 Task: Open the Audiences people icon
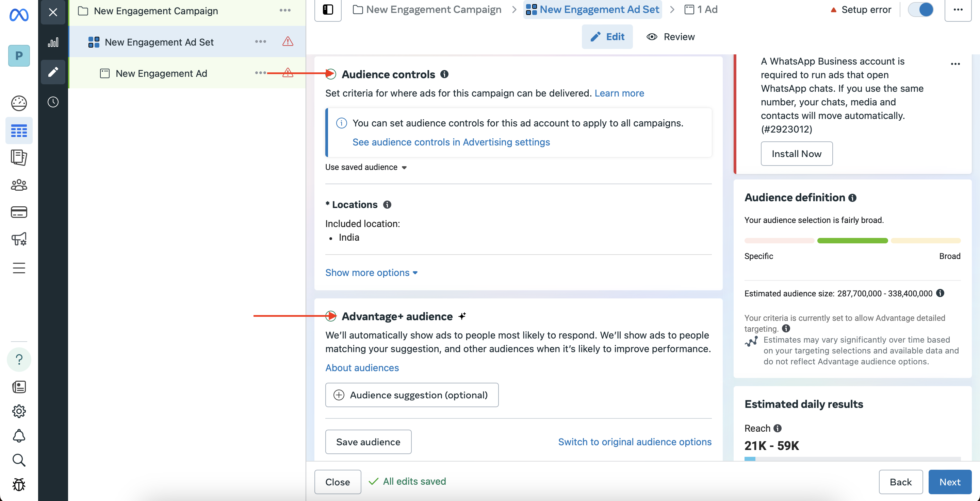(19, 185)
